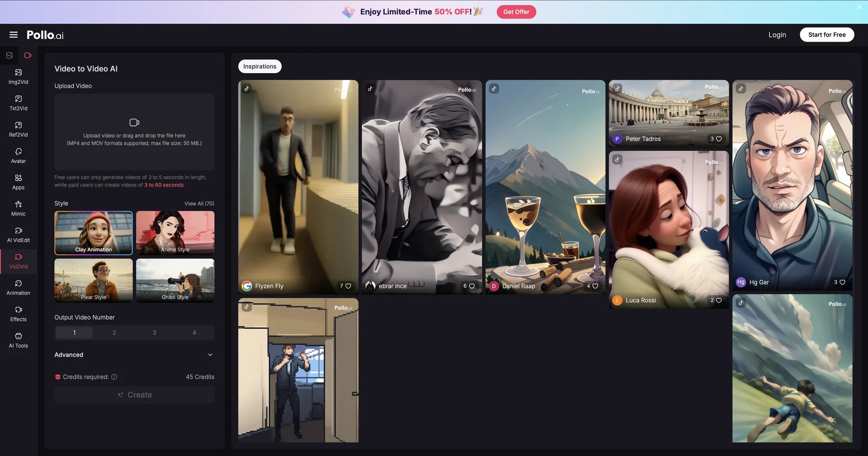Like the Peter Tadros video
Image resolution: width=868 pixels, height=456 pixels.
719,139
